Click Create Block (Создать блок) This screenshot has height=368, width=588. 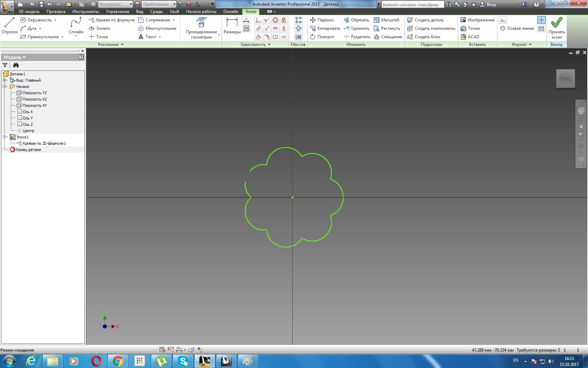point(424,37)
